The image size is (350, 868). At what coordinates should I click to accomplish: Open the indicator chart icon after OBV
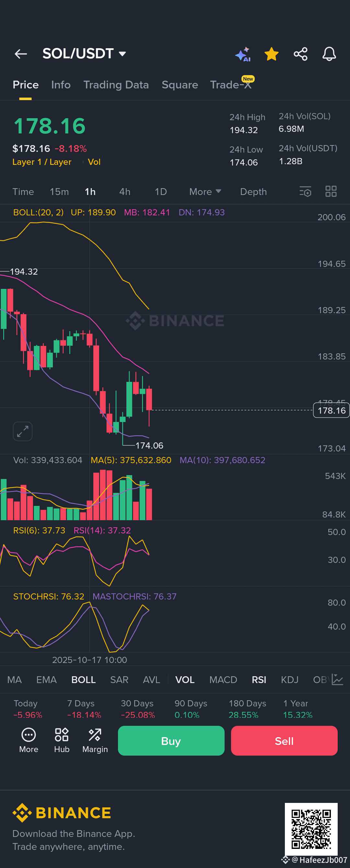[x=337, y=679]
